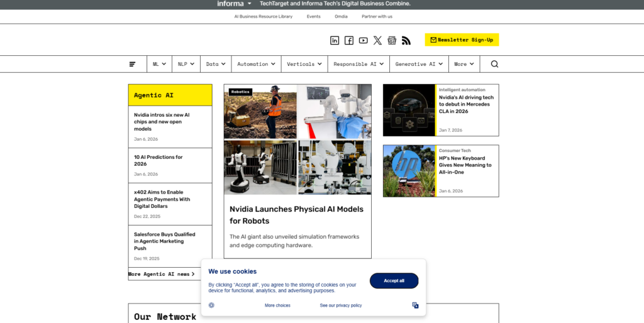644x323 pixels.
Task: Click the Consumer Tech category label
Action: pyautogui.click(x=455, y=151)
